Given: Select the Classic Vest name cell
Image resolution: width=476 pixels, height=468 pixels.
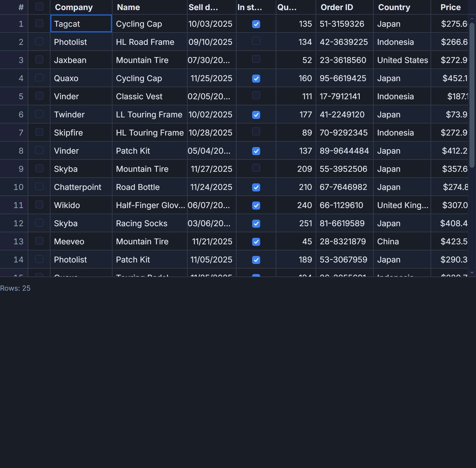Looking at the screenshot, I should click(150, 96).
